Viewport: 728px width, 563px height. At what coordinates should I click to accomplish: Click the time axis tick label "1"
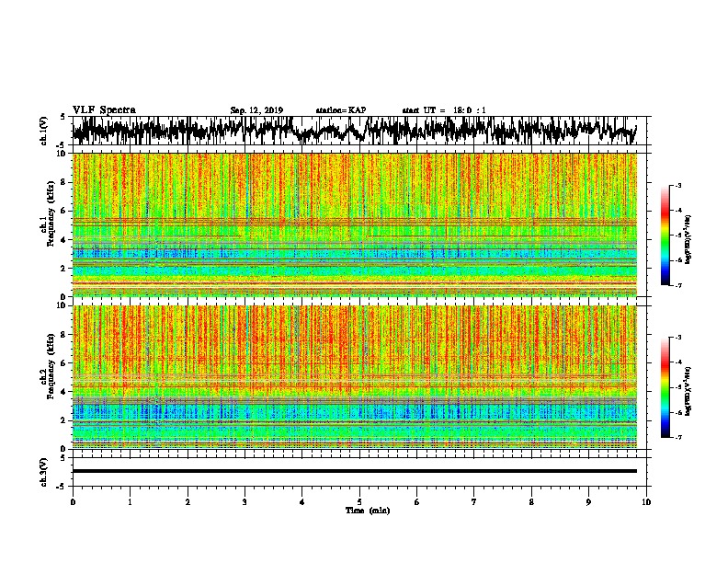click(x=130, y=502)
